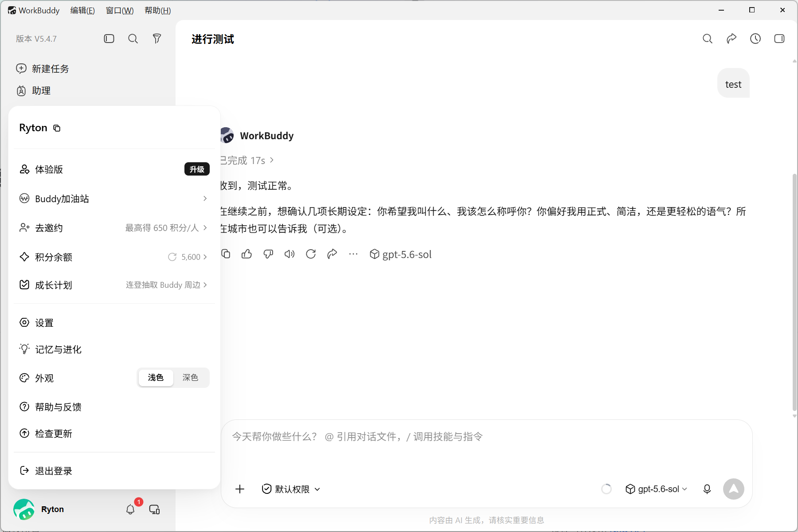Image resolution: width=798 pixels, height=532 pixels.
Task: Open 成长计划 growth plan
Action: pyautogui.click(x=114, y=285)
